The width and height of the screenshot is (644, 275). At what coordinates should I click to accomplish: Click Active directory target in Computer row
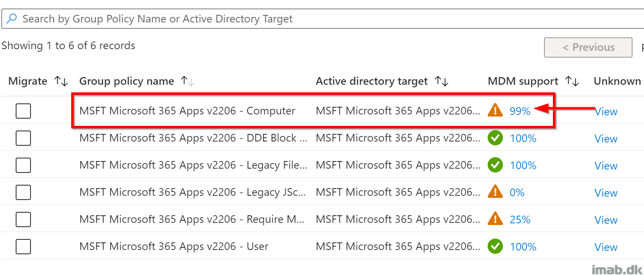pos(398,111)
